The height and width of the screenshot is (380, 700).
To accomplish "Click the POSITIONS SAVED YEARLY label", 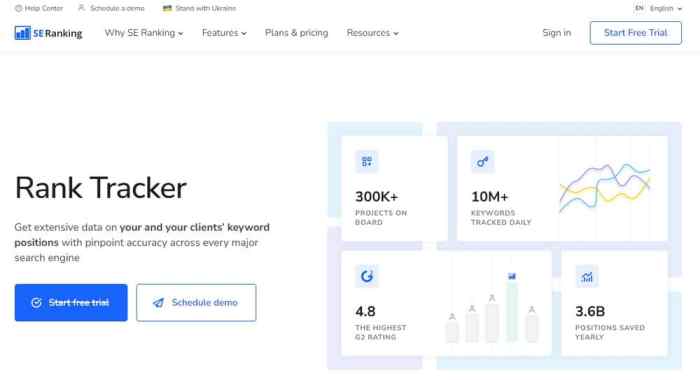I will [x=610, y=332].
